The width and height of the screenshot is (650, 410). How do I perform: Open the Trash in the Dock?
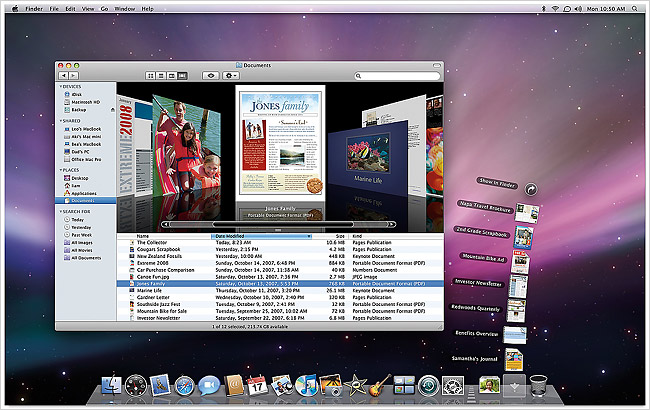pyautogui.click(x=538, y=385)
